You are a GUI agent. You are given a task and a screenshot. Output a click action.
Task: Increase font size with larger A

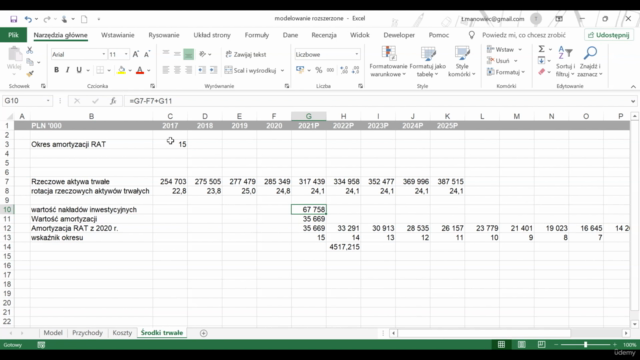pyautogui.click(x=136, y=54)
